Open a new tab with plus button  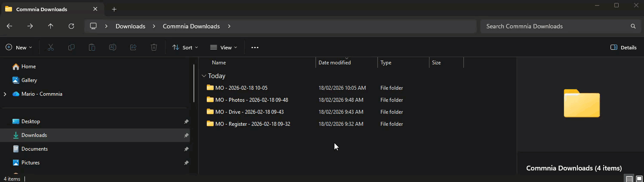[114, 9]
